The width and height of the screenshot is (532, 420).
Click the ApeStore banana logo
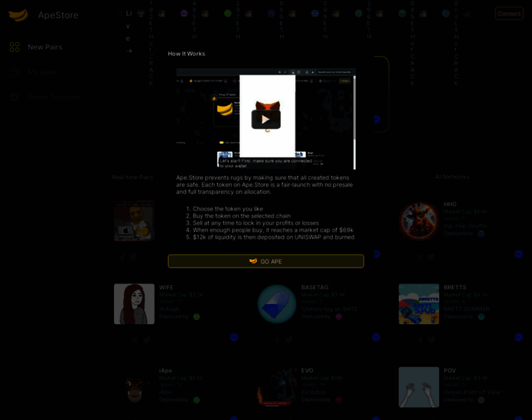pos(18,15)
